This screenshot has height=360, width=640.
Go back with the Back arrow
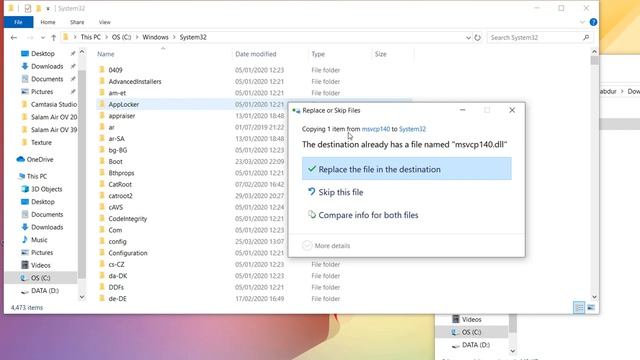tap(14, 38)
